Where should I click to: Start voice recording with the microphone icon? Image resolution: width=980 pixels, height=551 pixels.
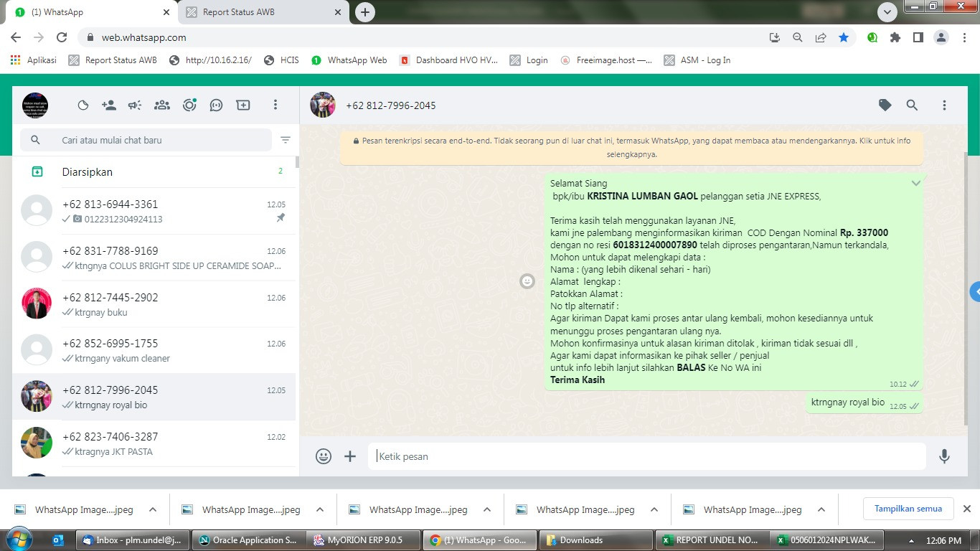[944, 456]
